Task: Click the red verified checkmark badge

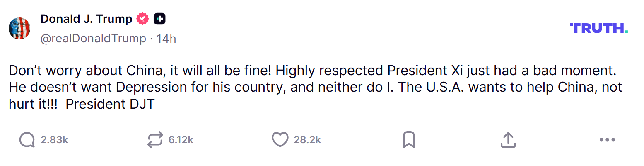Action: (143, 19)
